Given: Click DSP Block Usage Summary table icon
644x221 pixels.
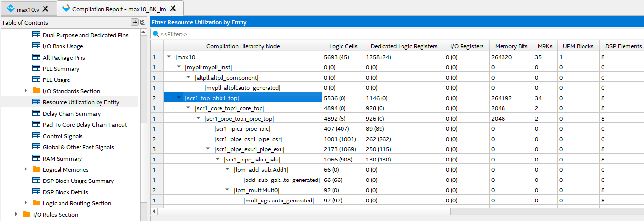Looking at the screenshot, I should tap(36, 181).
